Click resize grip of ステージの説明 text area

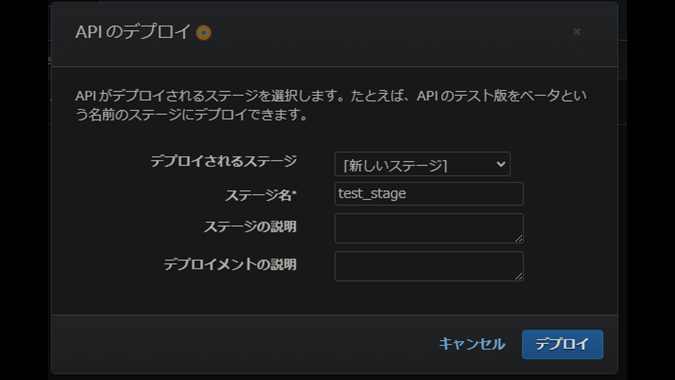coord(519,238)
